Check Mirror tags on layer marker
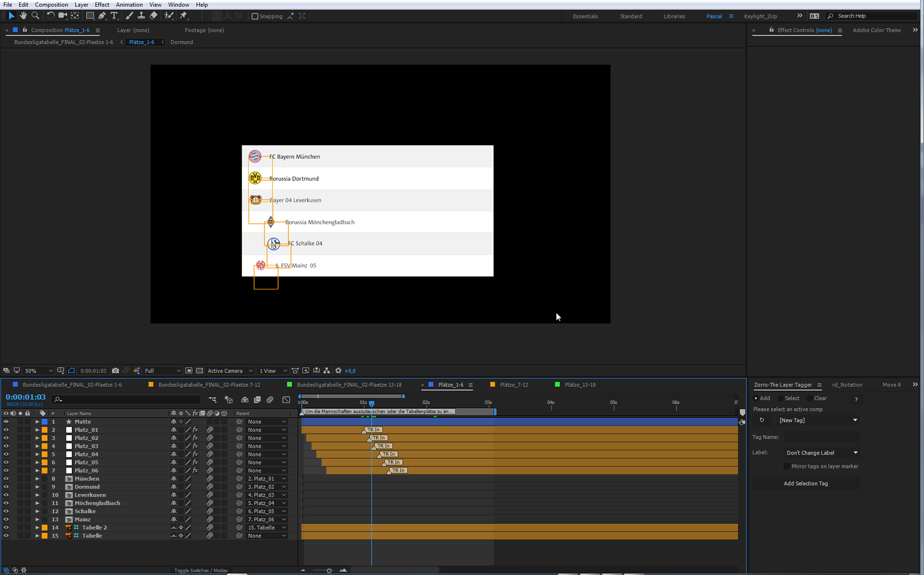Screen dimensions: 924x575 [787, 466]
